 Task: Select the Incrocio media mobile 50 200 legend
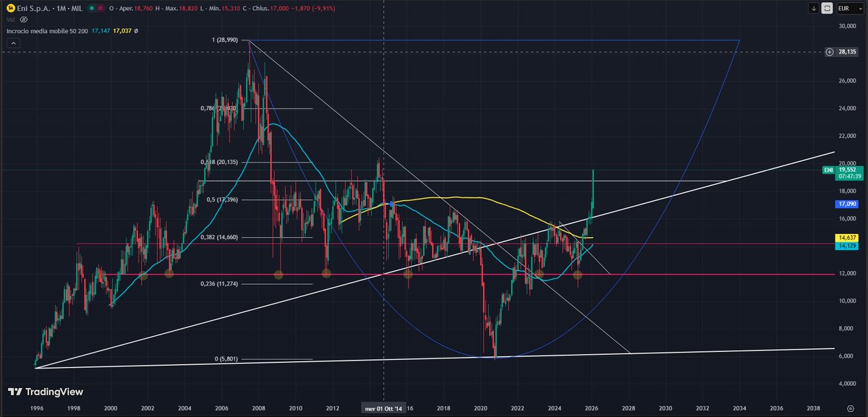pyautogui.click(x=47, y=31)
